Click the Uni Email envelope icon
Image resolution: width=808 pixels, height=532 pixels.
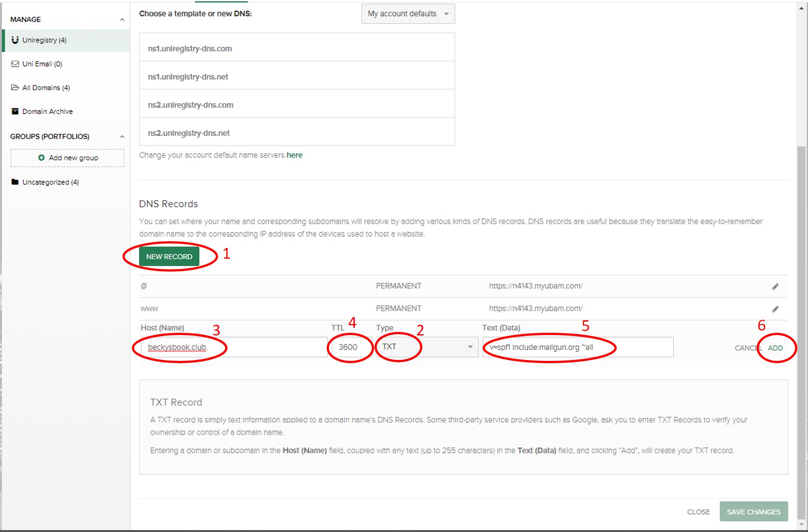pyautogui.click(x=15, y=64)
